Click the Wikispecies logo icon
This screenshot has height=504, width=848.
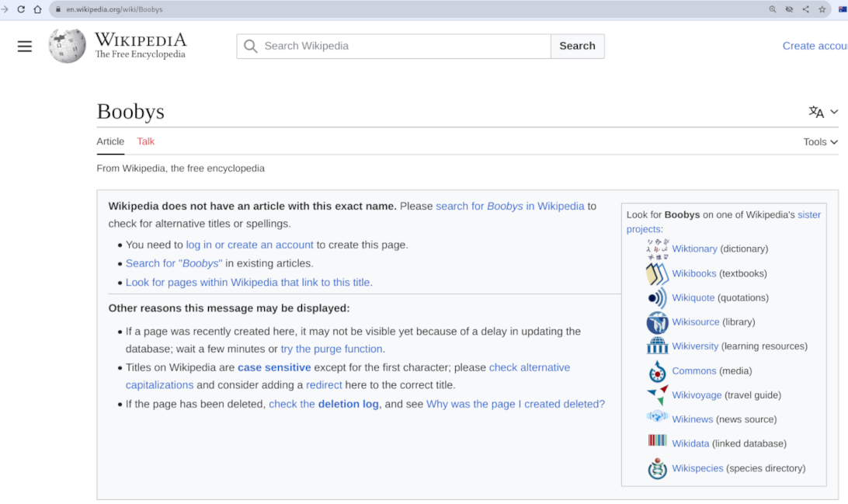coord(657,468)
